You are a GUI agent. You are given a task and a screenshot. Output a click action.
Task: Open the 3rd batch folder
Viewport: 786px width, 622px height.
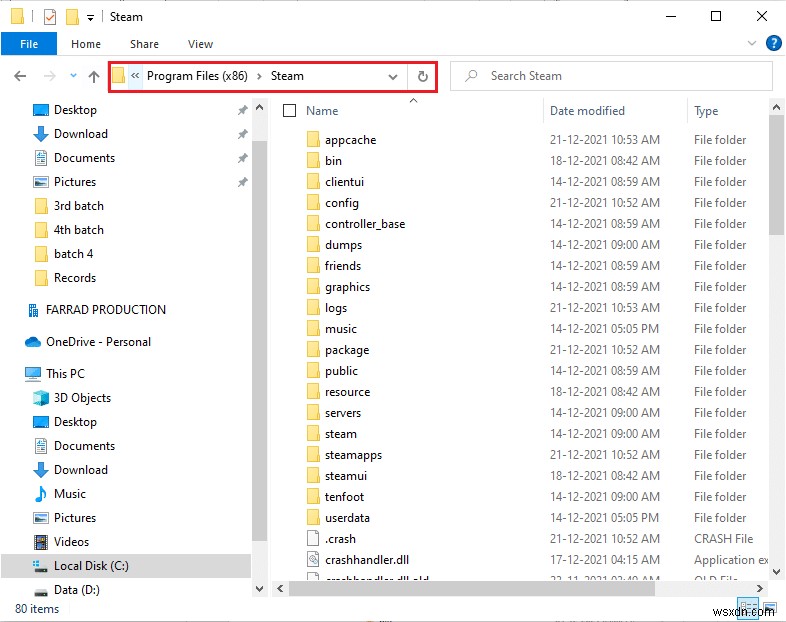(x=79, y=206)
